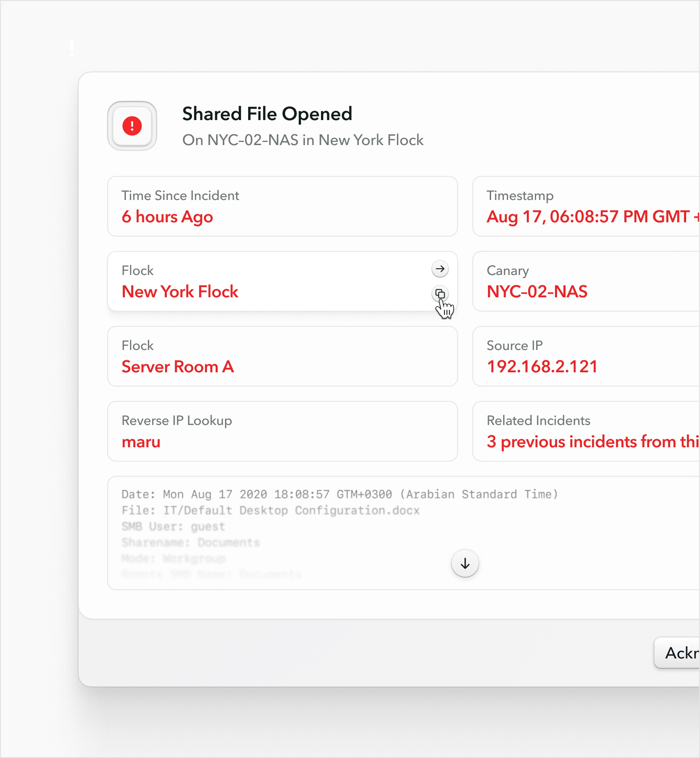The image size is (700, 758).
Task: Click the NYC-02-NAS canary name
Action: [537, 292]
